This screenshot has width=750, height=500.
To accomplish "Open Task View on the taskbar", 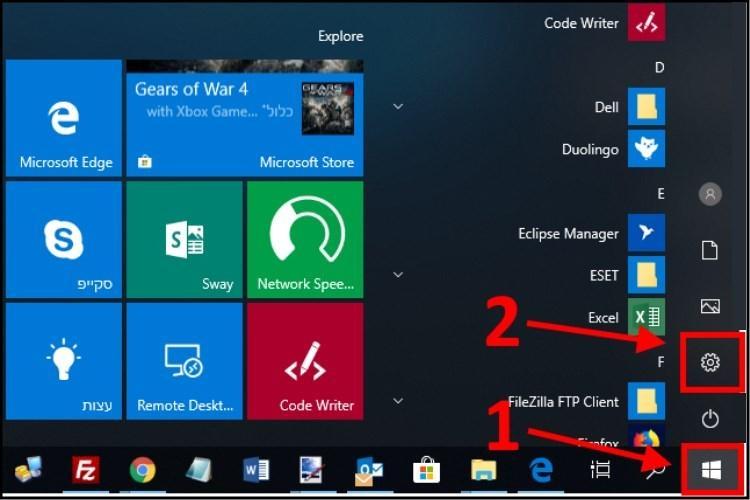I will (600, 469).
